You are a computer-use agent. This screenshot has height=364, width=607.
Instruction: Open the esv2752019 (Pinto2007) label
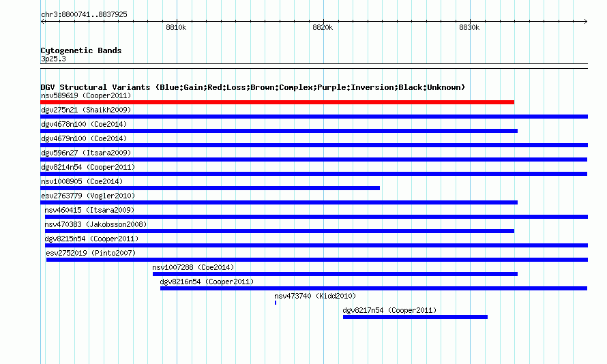tap(91, 253)
